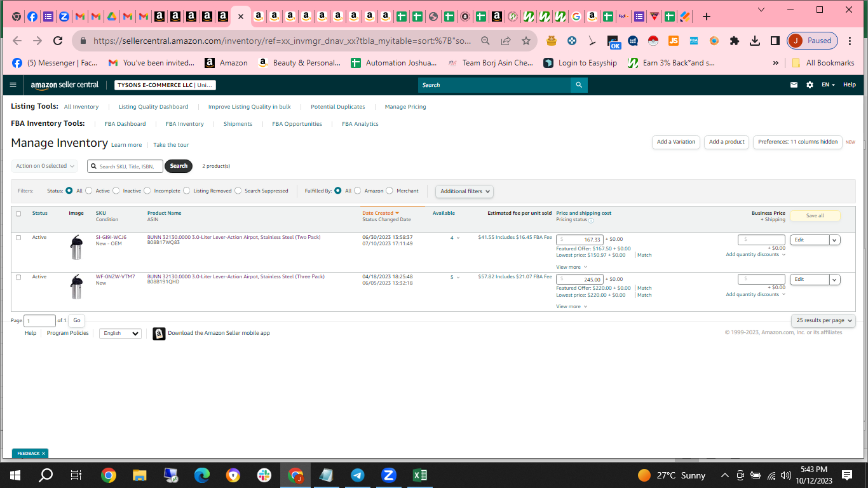Go to Manage Pricing
Image resolution: width=868 pixels, height=488 pixels.
(x=405, y=107)
